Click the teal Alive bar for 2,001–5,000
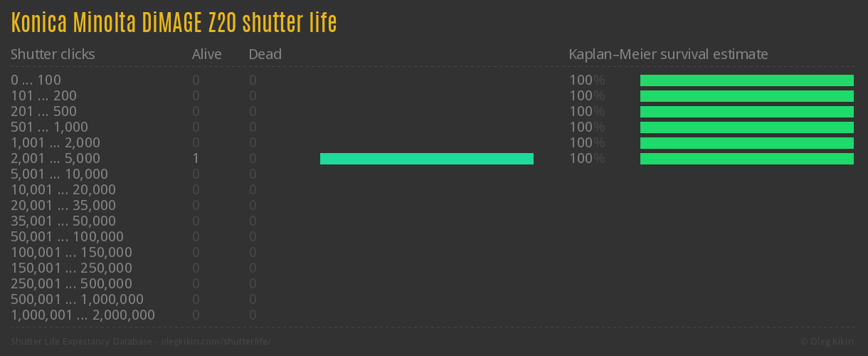Screen dimensions: 868x356 click(x=427, y=159)
